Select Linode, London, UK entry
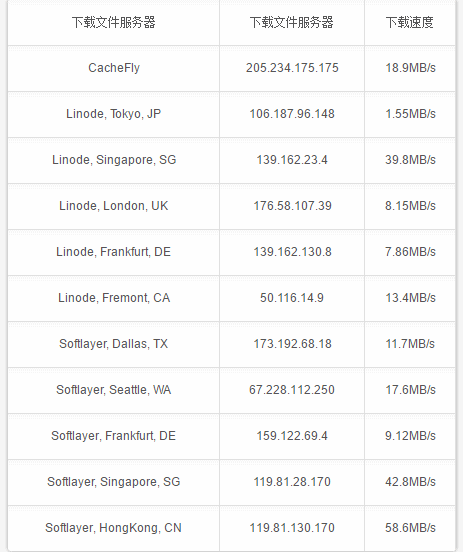 point(113,206)
